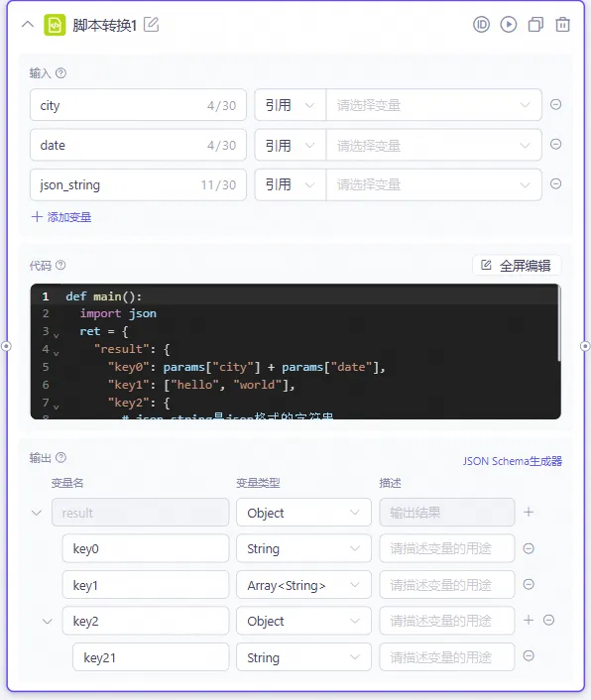
Task: Add child field to result object
Action: [529, 512]
